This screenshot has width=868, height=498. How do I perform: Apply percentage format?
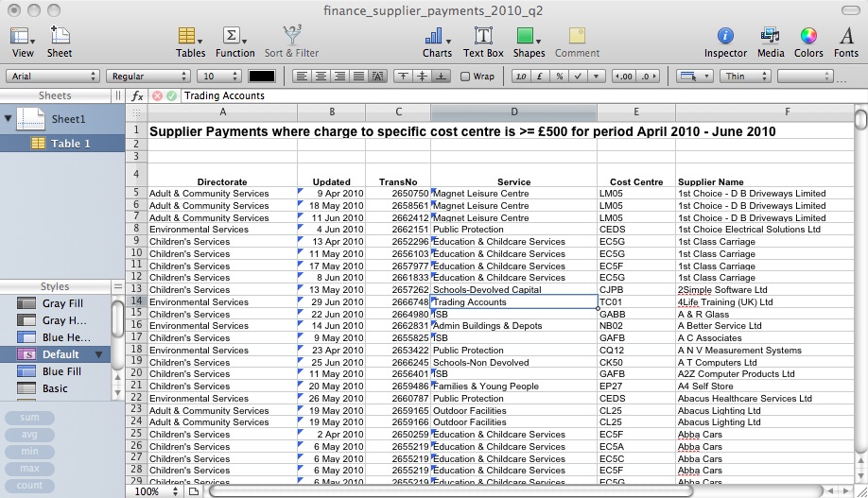[559, 77]
